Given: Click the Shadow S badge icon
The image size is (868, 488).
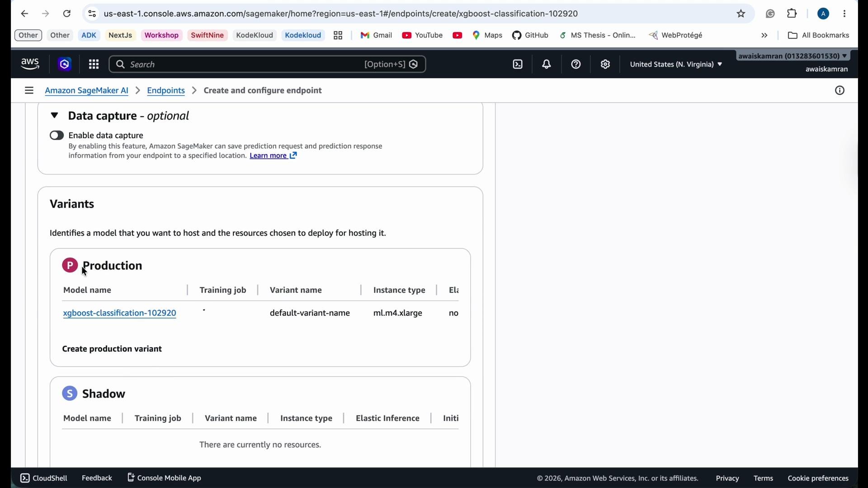Looking at the screenshot, I should click(70, 394).
